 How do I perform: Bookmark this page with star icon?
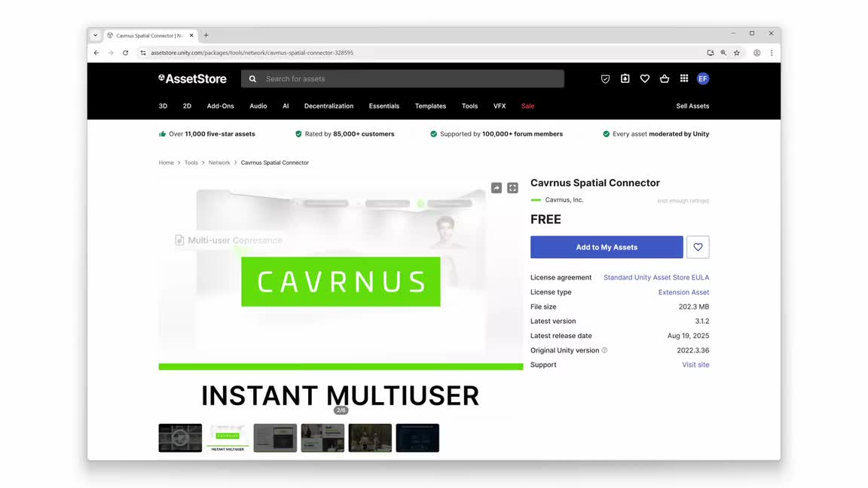coord(737,53)
